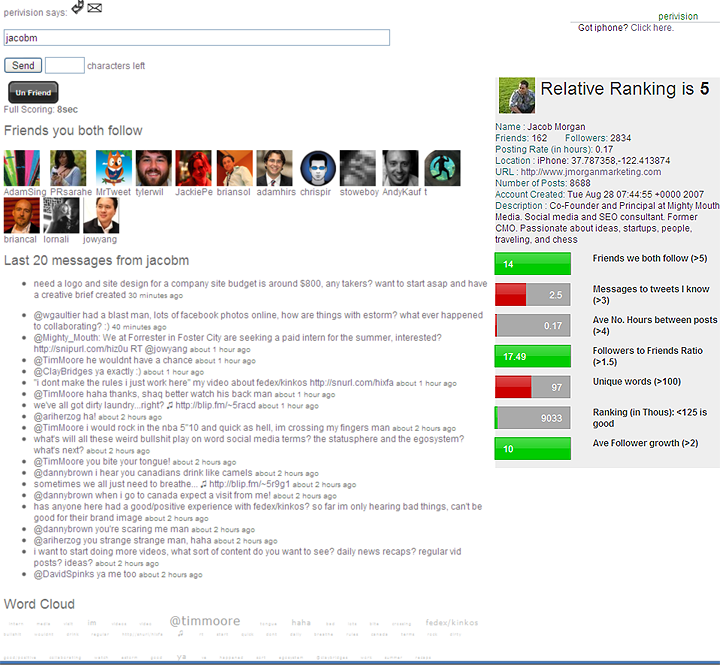The width and height of the screenshot is (720, 665).
Task: Open the MrTweet owl avatar
Action: click(113, 168)
